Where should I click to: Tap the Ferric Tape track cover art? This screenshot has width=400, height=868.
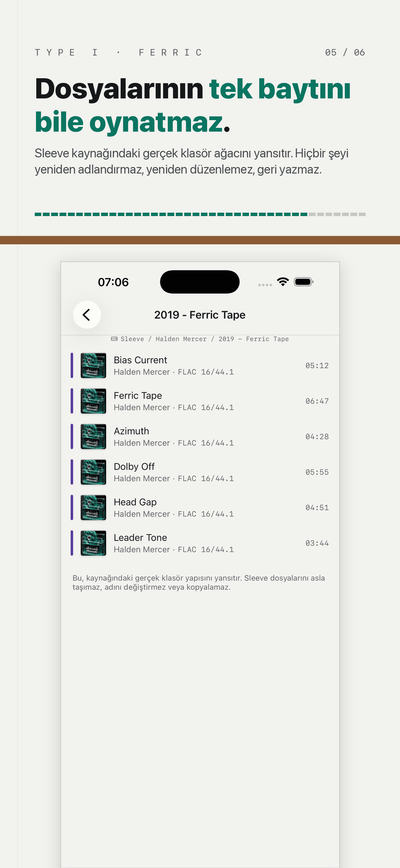(93, 401)
